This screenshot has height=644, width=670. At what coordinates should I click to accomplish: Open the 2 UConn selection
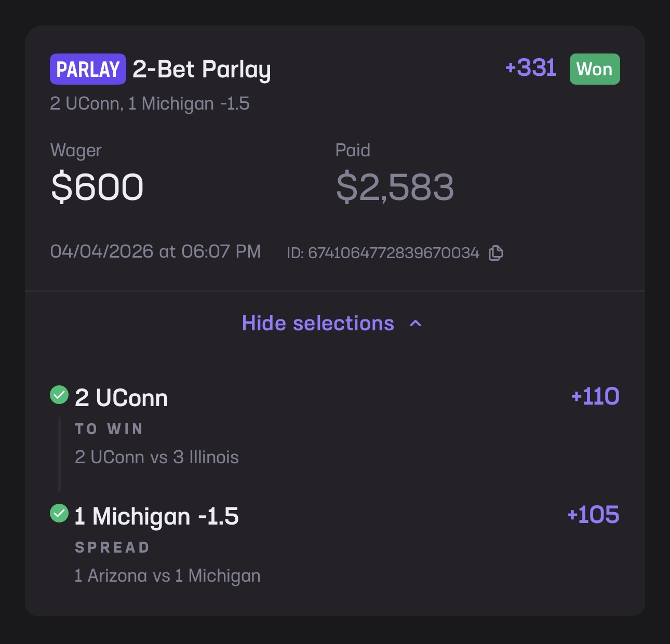(122, 398)
